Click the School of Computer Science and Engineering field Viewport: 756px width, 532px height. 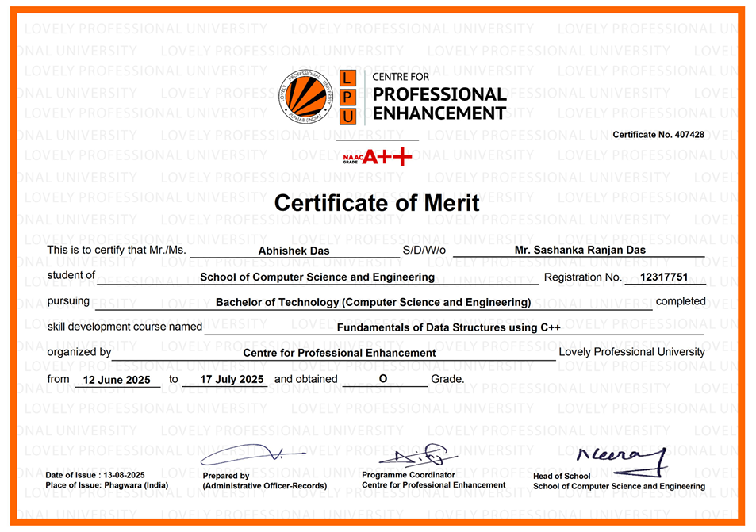pyautogui.click(x=317, y=277)
